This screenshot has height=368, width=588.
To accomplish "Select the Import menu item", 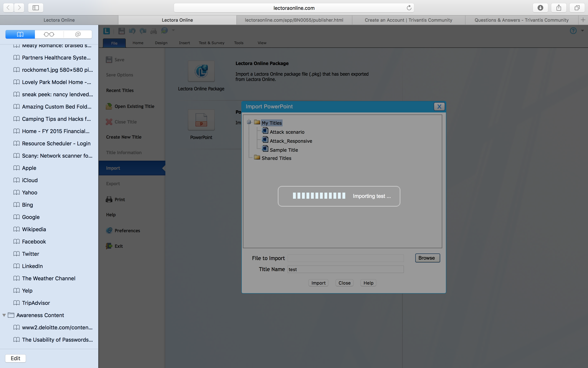I will [x=132, y=168].
